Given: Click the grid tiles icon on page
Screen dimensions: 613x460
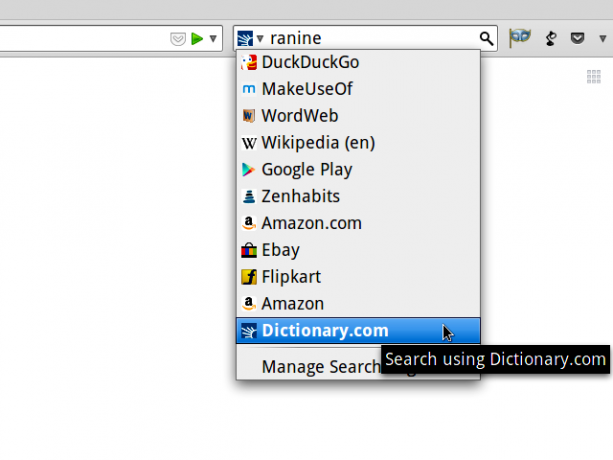Looking at the screenshot, I should [x=593, y=77].
